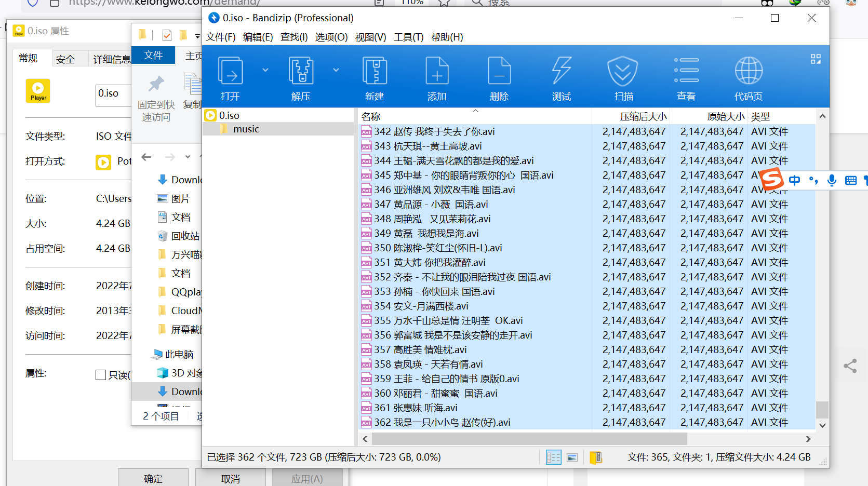
Task: Click vertical scrollbar thumb in file list
Action: [x=822, y=409]
